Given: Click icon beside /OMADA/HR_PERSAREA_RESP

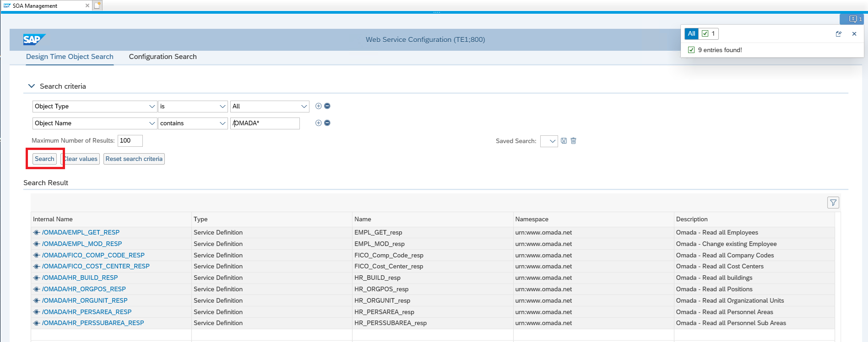Looking at the screenshot, I should click(x=37, y=312).
